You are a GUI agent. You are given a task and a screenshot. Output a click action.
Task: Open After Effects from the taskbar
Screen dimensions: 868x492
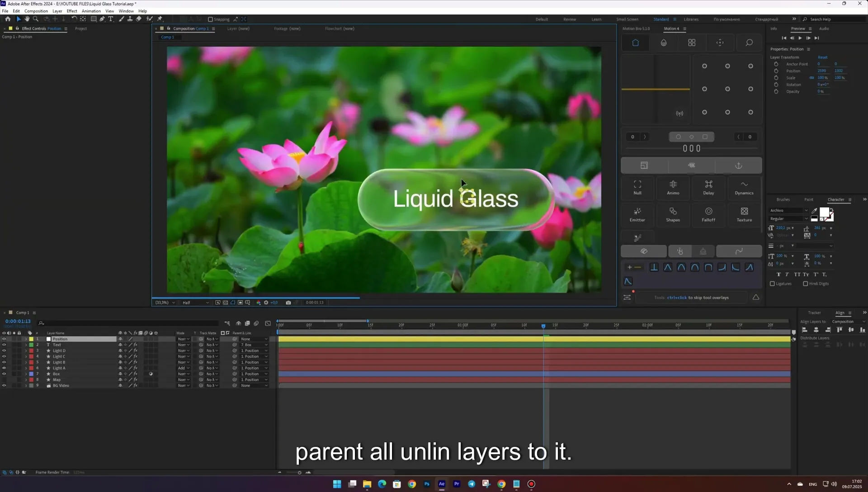click(442, 484)
